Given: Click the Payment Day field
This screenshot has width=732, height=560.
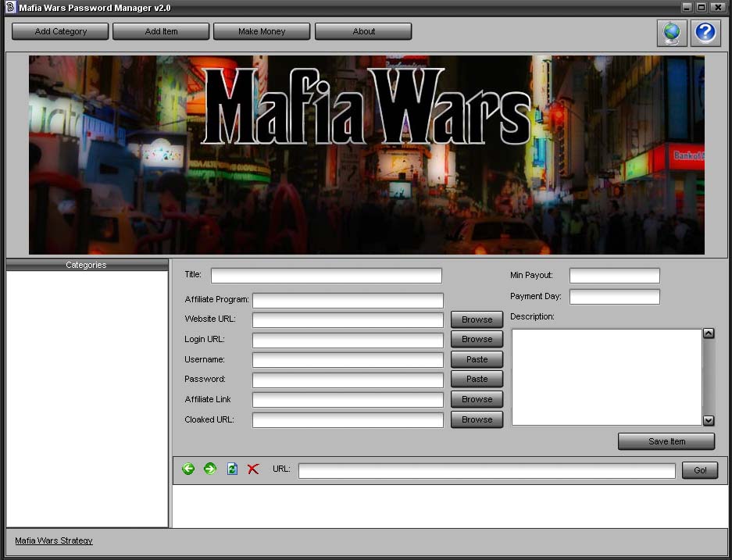Looking at the screenshot, I should [614, 297].
